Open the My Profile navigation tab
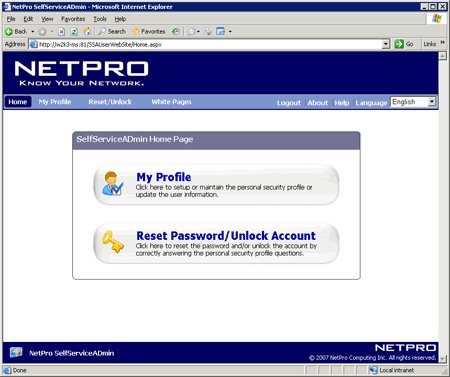450x377 pixels. coord(55,102)
